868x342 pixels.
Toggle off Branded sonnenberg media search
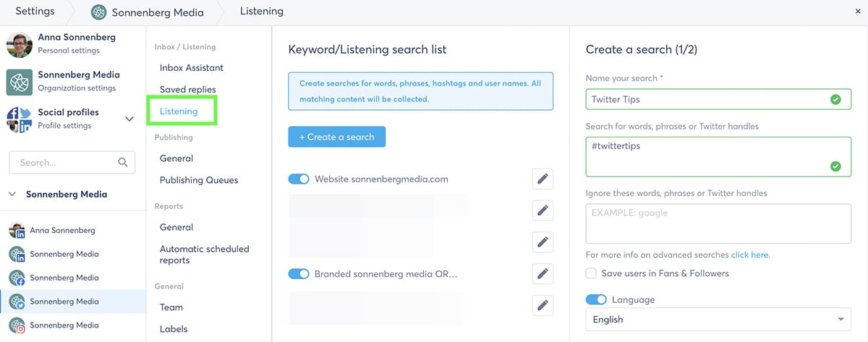click(x=299, y=274)
